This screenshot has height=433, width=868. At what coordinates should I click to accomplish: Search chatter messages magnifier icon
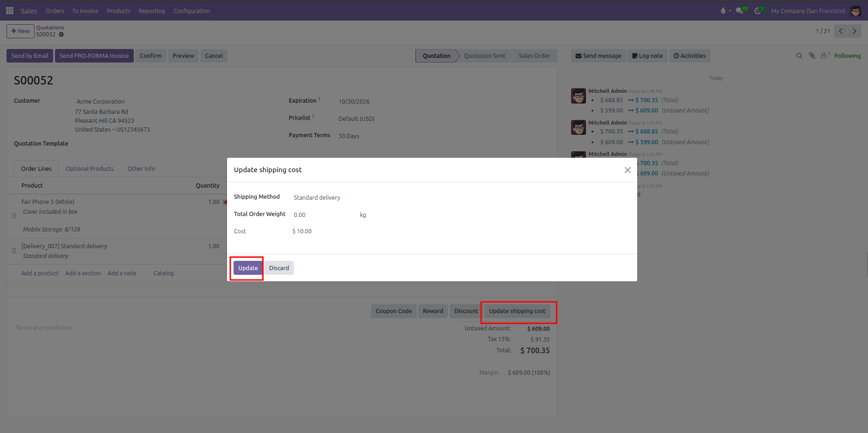[x=799, y=56]
